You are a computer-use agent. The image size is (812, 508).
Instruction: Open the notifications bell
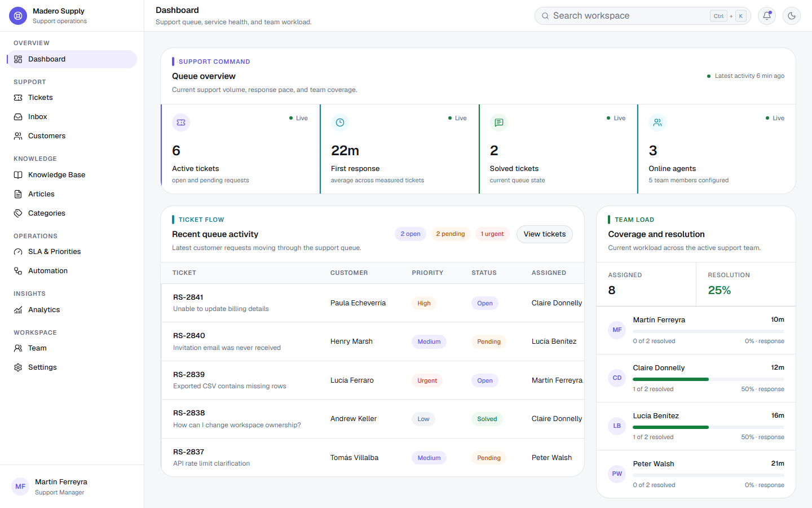[x=767, y=16]
